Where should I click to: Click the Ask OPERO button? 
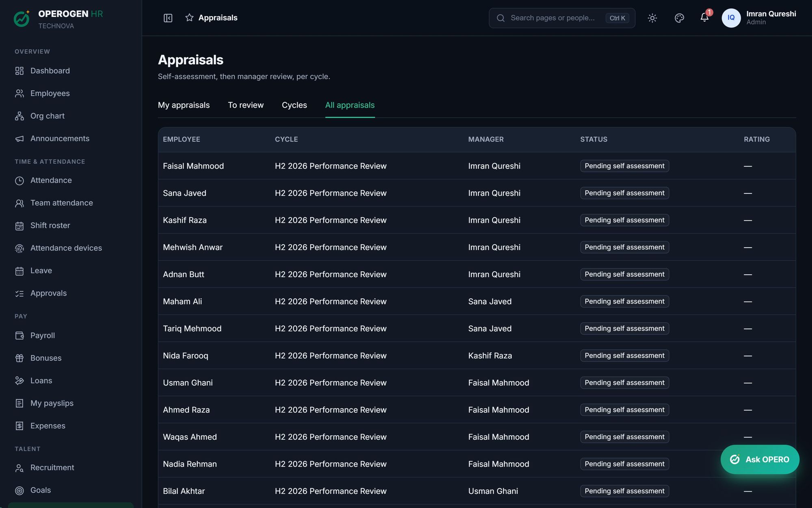pyautogui.click(x=760, y=459)
